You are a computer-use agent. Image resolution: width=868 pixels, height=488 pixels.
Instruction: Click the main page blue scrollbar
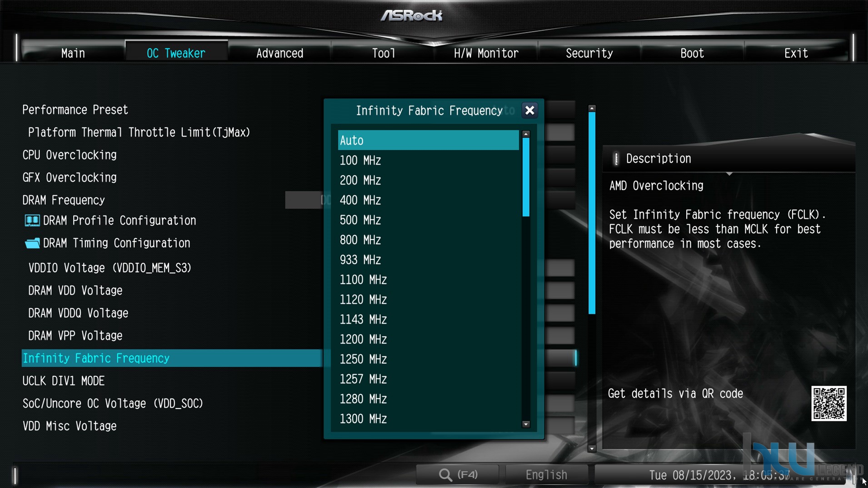tap(592, 213)
